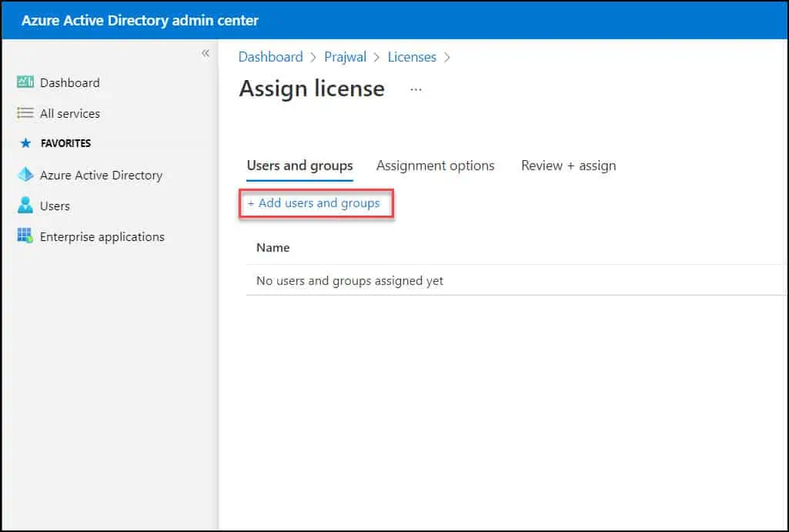This screenshot has width=789, height=532.
Task: Click the Assign license page heading
Action: pos(312,89)
